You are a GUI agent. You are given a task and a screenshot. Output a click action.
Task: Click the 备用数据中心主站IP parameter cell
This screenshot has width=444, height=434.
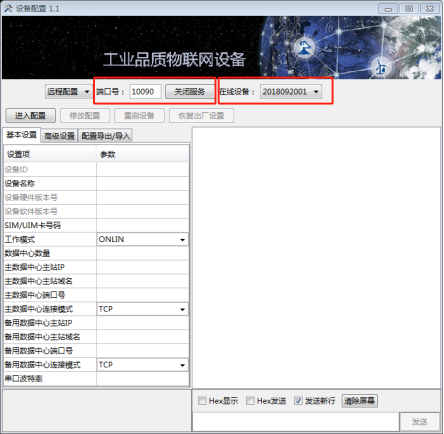click(x=142, y=323)
